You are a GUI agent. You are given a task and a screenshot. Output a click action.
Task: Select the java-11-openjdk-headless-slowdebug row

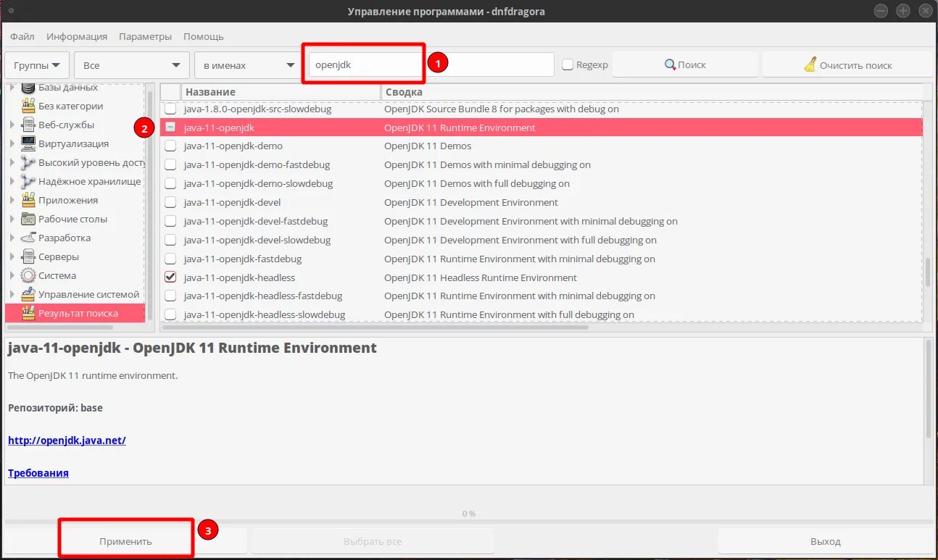point(541,314)
